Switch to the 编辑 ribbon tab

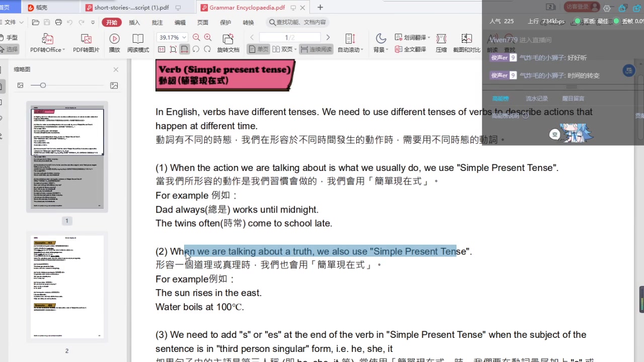pos(180,22)
